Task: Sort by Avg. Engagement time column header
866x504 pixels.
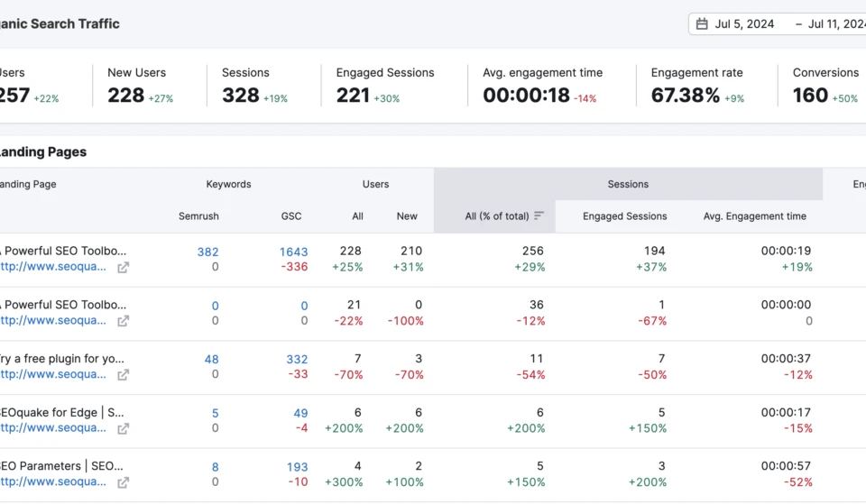Action: point(754,216)
